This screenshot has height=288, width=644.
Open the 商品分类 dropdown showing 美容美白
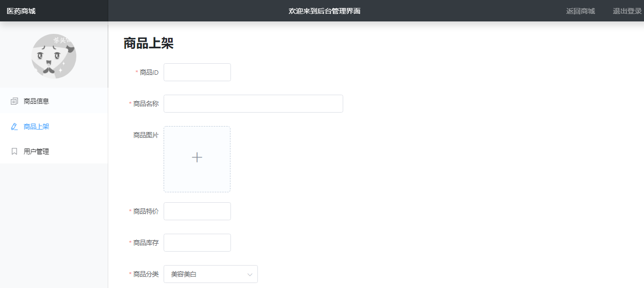[x=211, y=274]
